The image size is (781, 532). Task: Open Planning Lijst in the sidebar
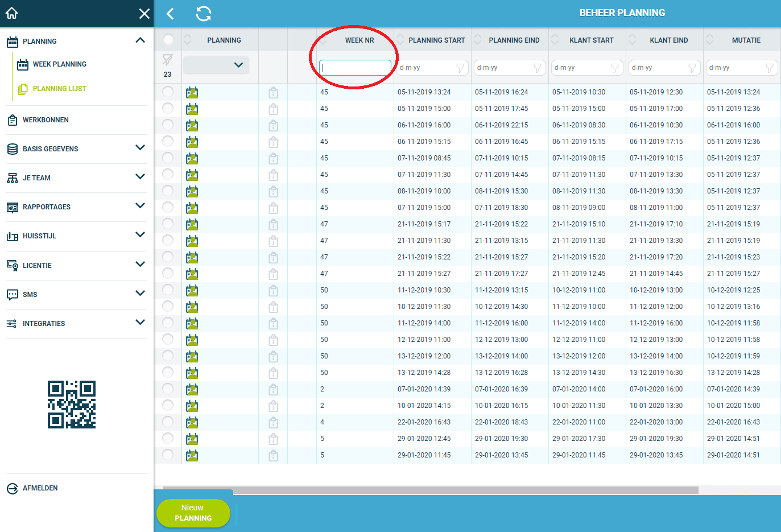[x=59, y=89]
